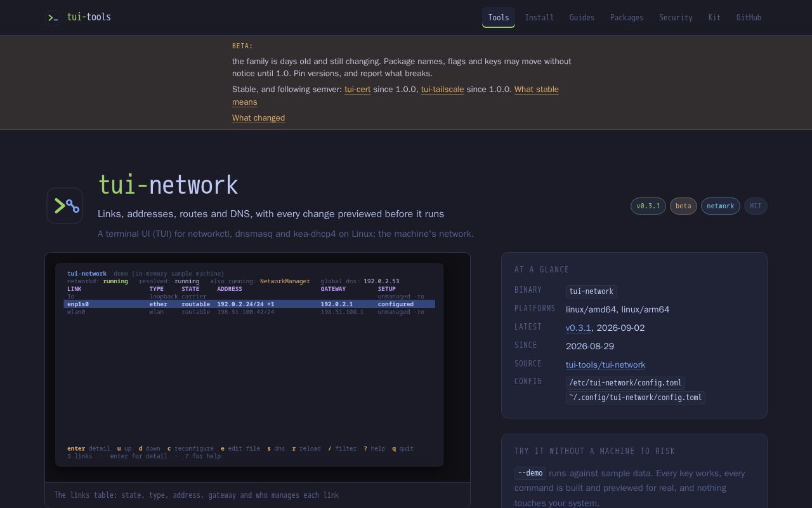
Task: Open the Tools nav tab
Action: point(499,18)
